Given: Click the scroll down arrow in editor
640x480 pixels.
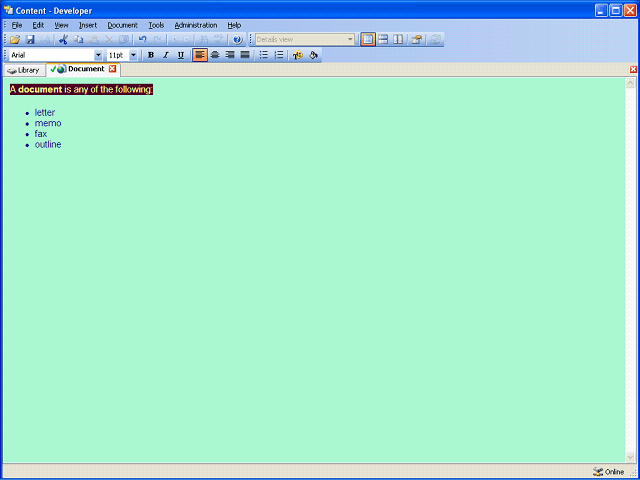Looking at the screenshot, I should 630,457.
